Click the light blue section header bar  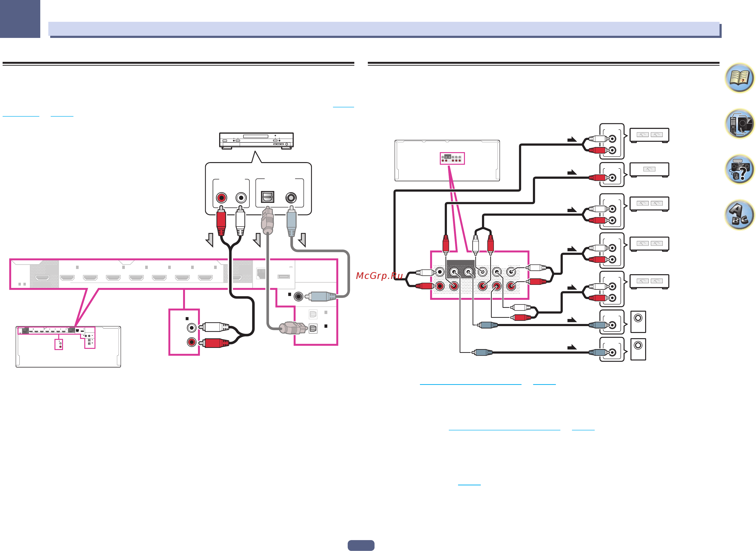point(384,29)
